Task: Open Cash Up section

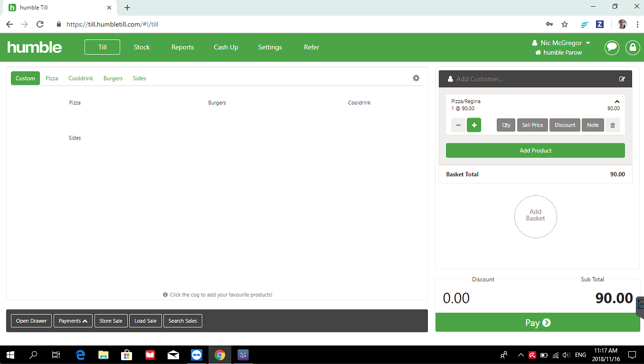Action: 226,47
